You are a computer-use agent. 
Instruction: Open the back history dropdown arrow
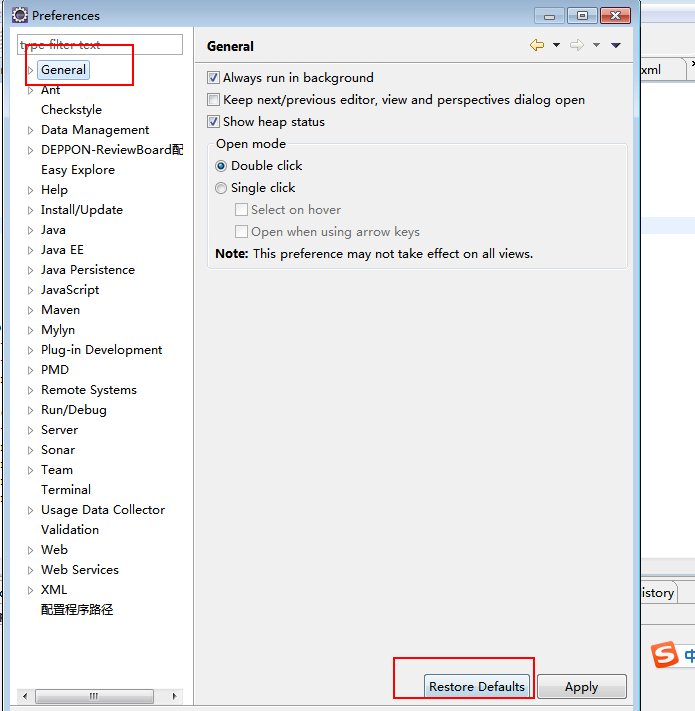[x=556, y=45]
